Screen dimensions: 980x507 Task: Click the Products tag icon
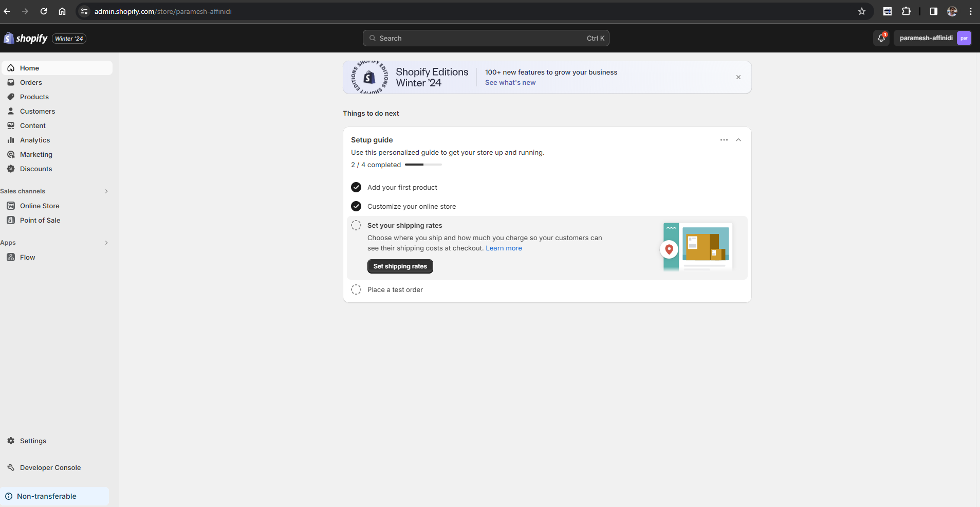pyautogui.click(x=11, y=97)
